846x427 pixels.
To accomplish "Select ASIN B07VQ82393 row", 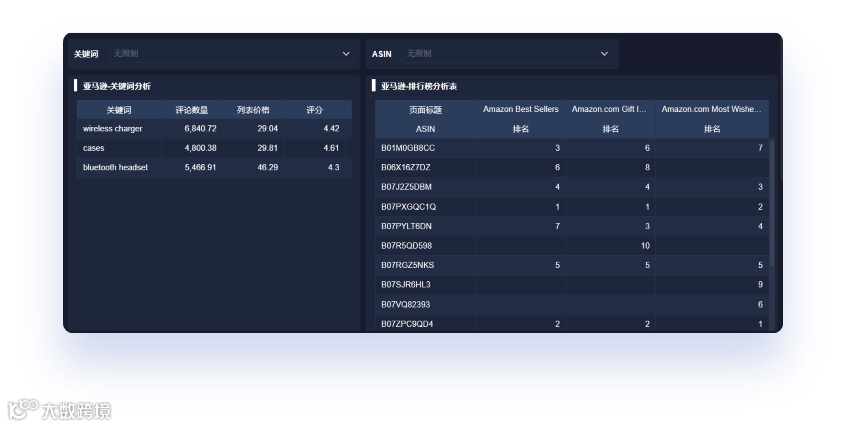I will click(572, 304).
